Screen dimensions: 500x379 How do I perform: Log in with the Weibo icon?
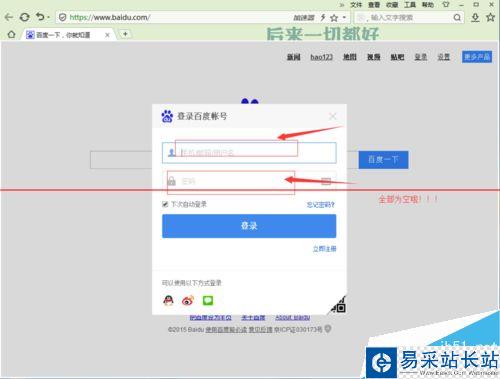[x=188, y=301]
